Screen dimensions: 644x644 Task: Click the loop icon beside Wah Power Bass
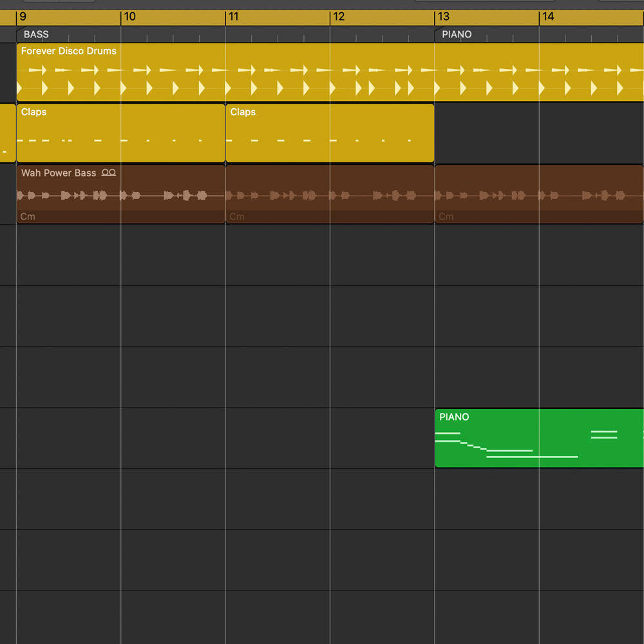point(109,173)
